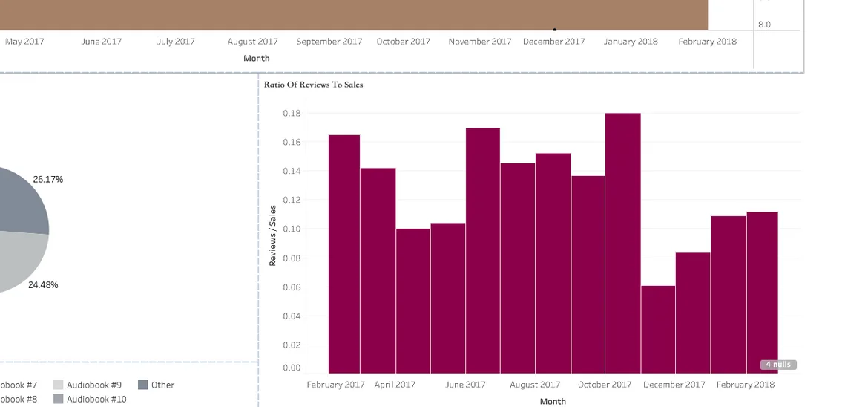Click the January 2018 axis label
Screen dimensions: 868x407
pos(631,42)
